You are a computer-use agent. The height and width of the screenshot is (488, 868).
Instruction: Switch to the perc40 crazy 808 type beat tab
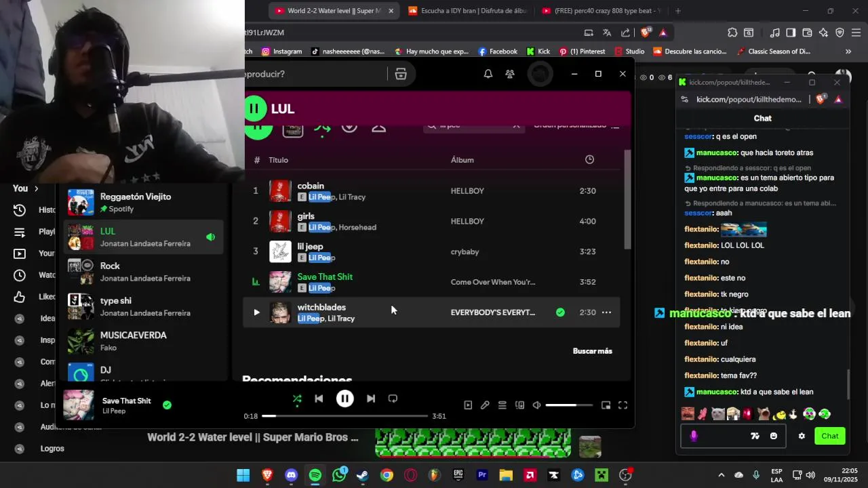[601, 11]
